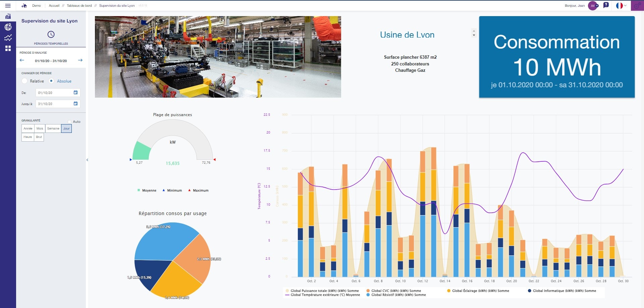Toggle Global Résistif legend entry
Viewport: 644px width, 308px height.
coord(396,295)
